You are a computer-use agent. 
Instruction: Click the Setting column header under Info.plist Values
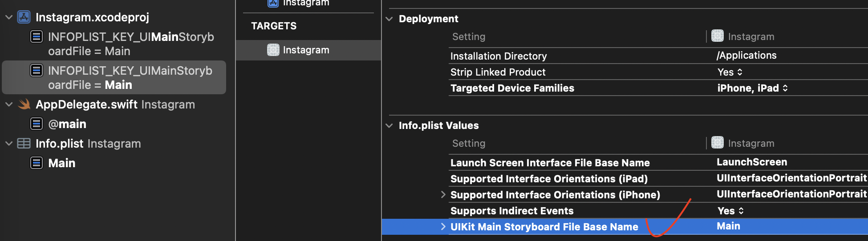coord(469,143)
